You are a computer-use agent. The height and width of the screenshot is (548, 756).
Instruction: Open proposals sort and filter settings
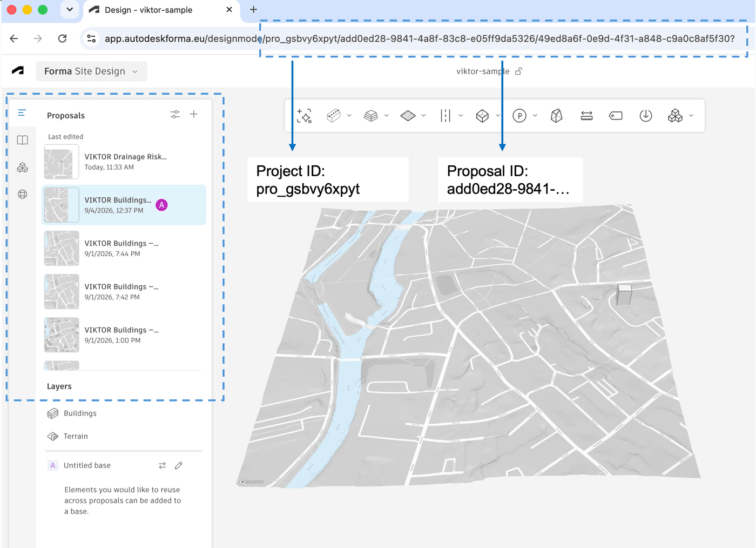click(175, 115)
